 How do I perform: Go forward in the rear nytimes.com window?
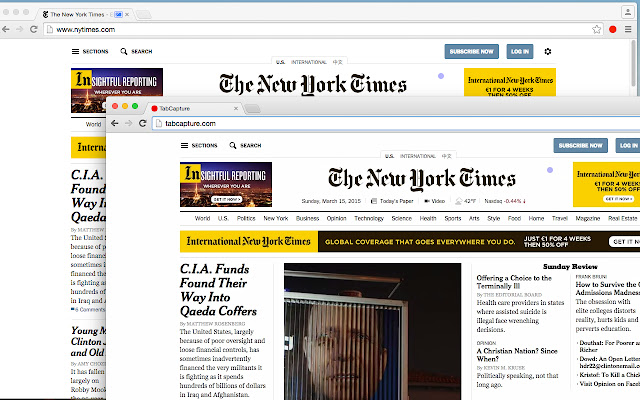click(19, 29)
